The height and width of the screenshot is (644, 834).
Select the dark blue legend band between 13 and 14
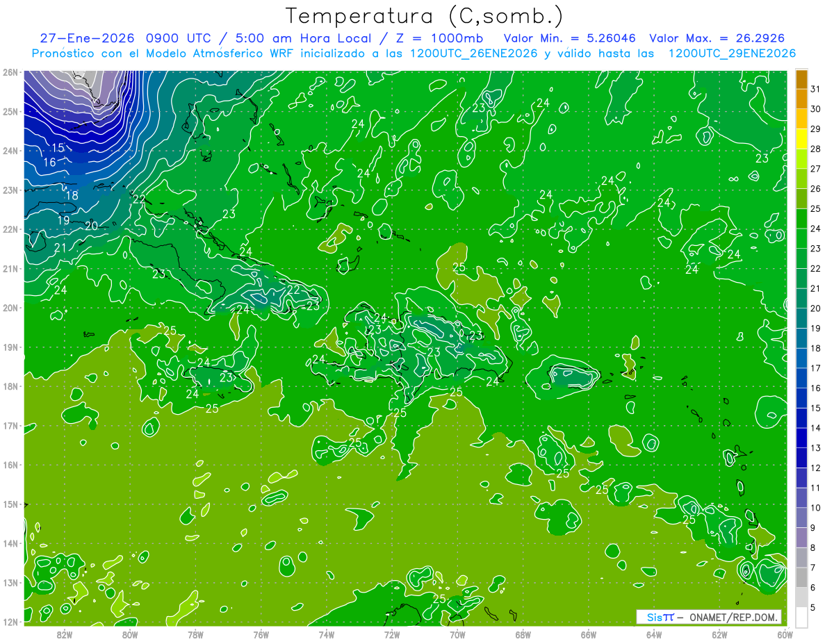point(801,438)
